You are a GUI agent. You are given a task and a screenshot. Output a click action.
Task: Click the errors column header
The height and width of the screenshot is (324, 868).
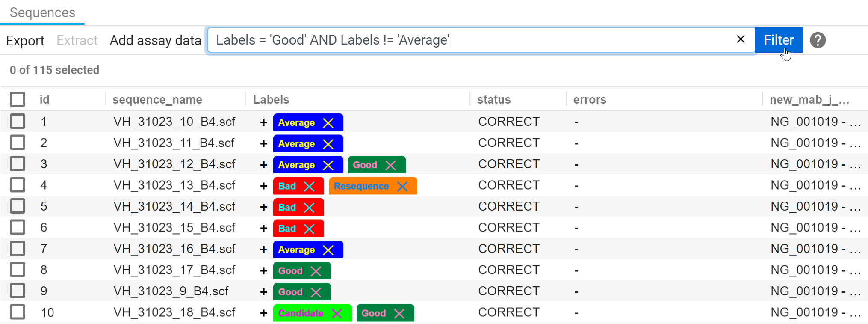590,99
